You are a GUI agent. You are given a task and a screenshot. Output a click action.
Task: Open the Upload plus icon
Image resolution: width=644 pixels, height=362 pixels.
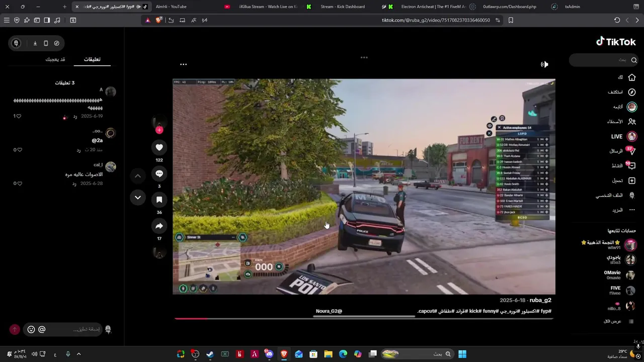[632, 180]
